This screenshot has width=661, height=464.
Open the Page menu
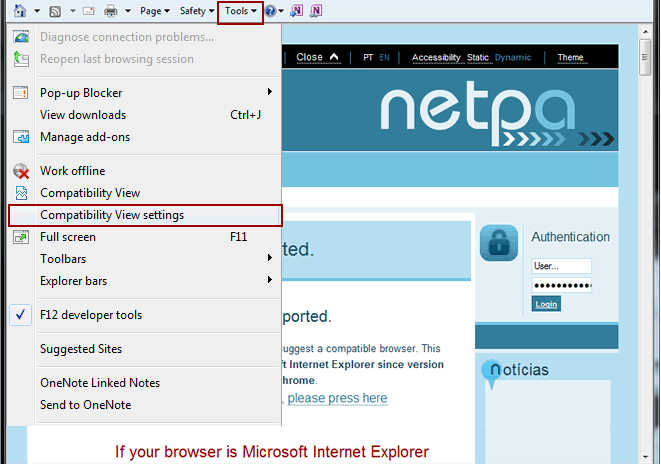click(x=155, y=11)
